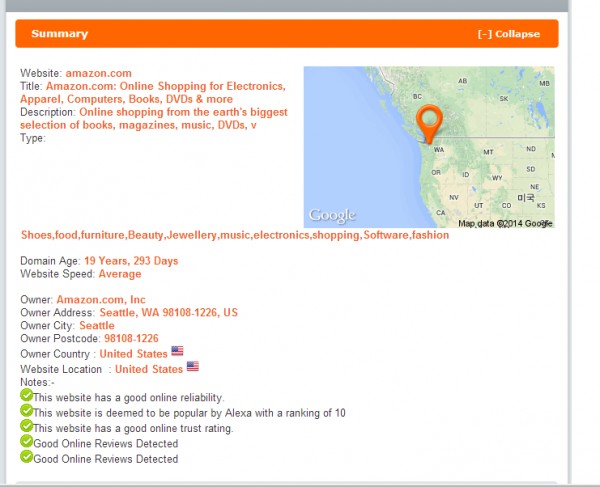Click the Owner Postcode value '98108-1226'
This screenshot has width=600, height=487.
pyautogui.click(x=131, y=339)
